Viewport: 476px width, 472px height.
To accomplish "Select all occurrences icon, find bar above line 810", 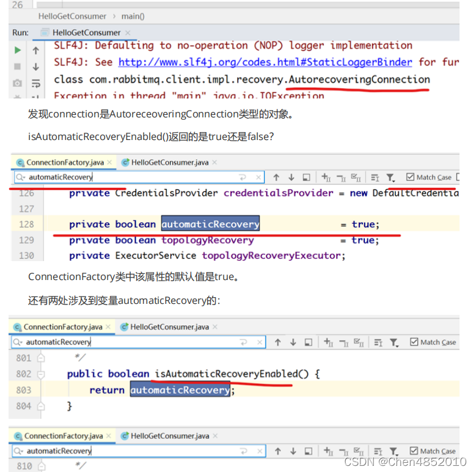I will [x=359, y=451].
